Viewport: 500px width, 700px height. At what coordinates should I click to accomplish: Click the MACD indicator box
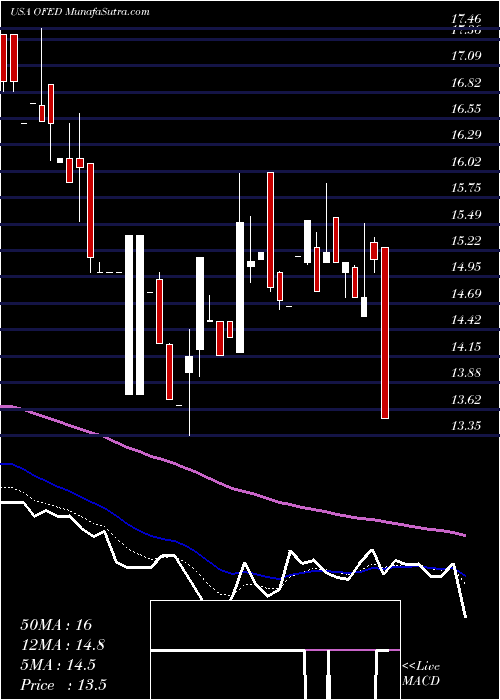click(275, 650)
